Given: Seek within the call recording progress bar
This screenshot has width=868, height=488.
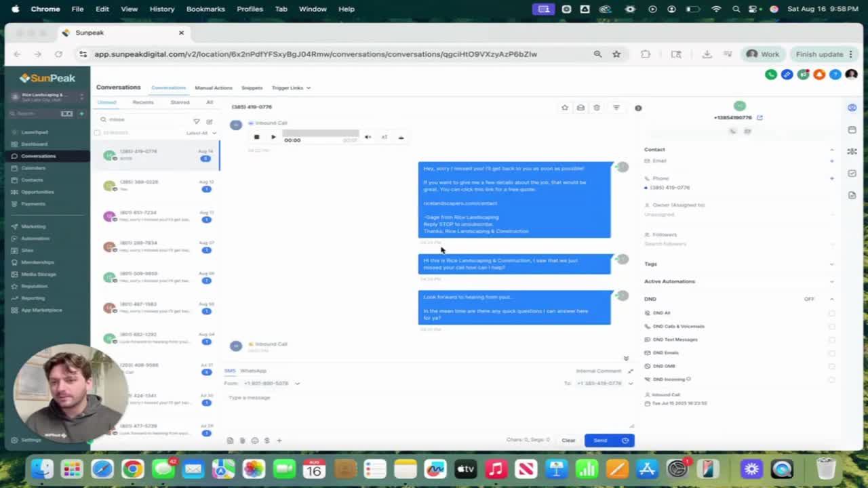Looking at the screenshot, I should [320, 133].
